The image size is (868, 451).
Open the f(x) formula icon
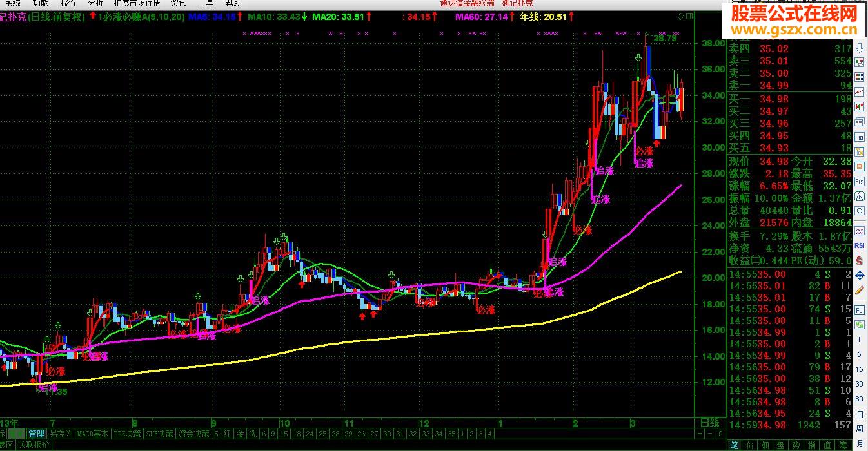(x=860, y=197)
